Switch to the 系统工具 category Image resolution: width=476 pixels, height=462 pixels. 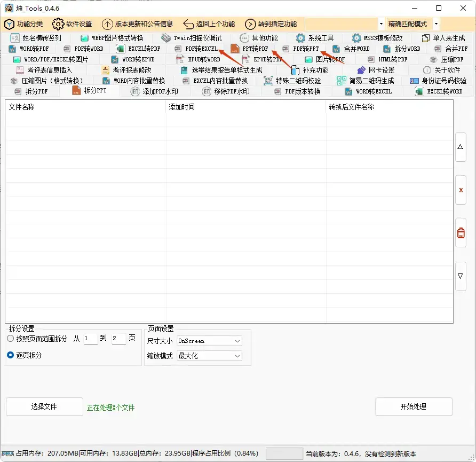click(x=314, y=37)
